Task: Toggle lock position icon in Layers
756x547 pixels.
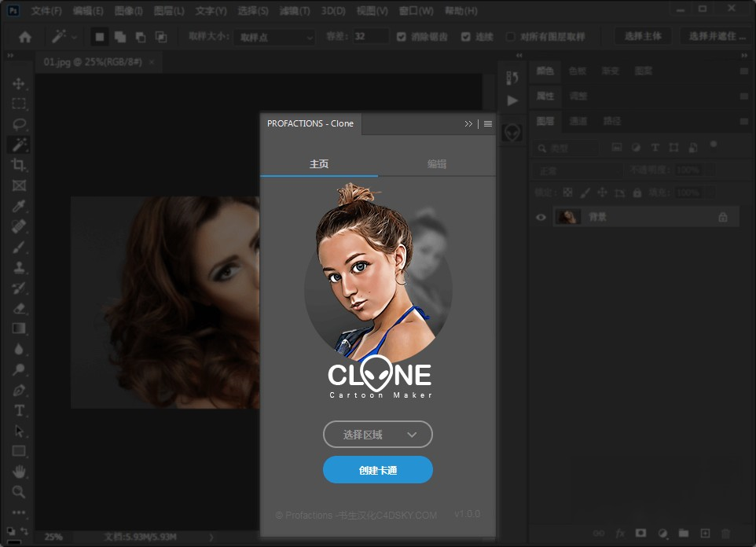Action: pos(602,193)
